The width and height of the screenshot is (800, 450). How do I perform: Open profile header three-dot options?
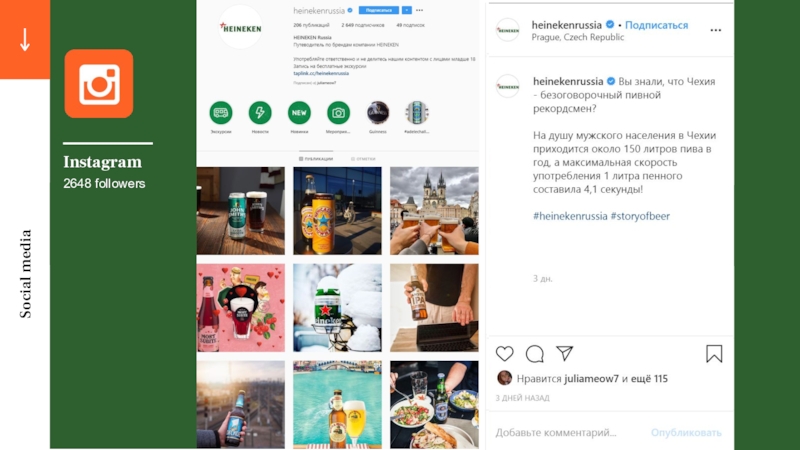419,10
